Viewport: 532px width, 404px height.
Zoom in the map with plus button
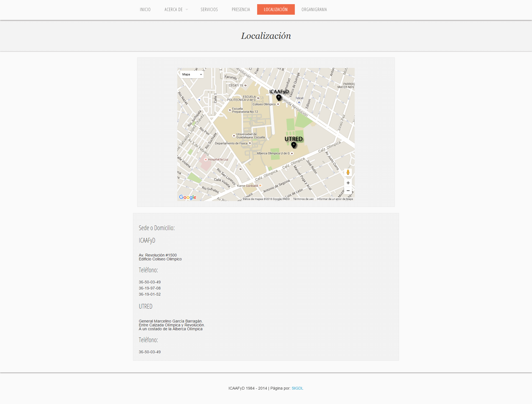tap(348, 183)
